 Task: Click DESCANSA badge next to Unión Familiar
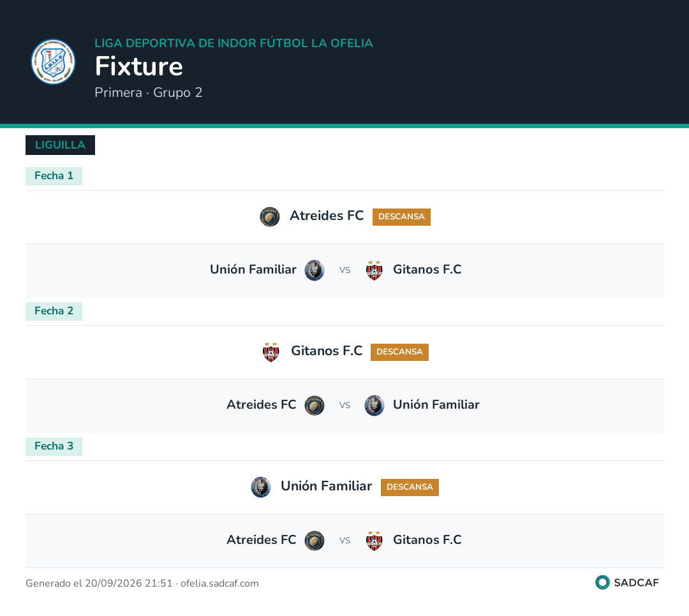point(410,487)
